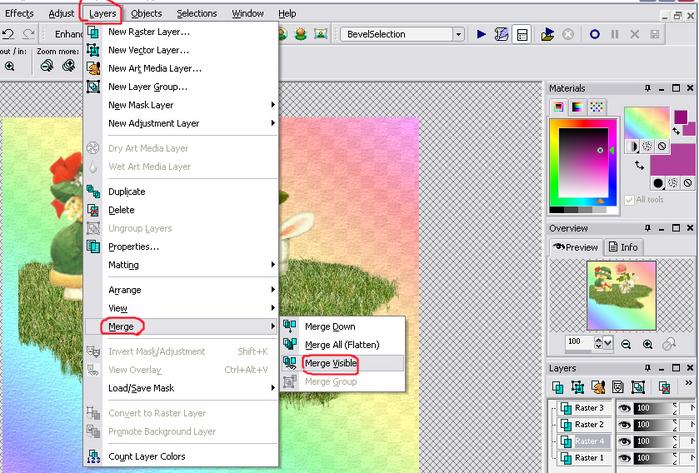Click the Undo arrow in toolbar

[8, 34]
